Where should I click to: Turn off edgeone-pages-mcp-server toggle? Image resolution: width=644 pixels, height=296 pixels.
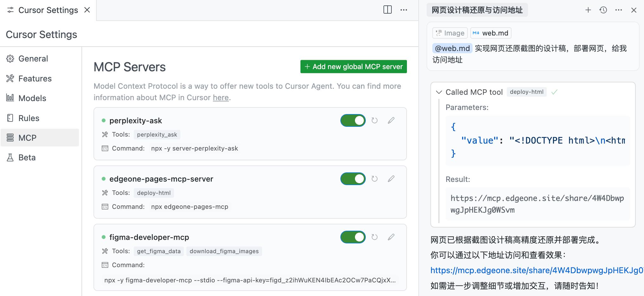pyautogui.click(x=353, y=179)
